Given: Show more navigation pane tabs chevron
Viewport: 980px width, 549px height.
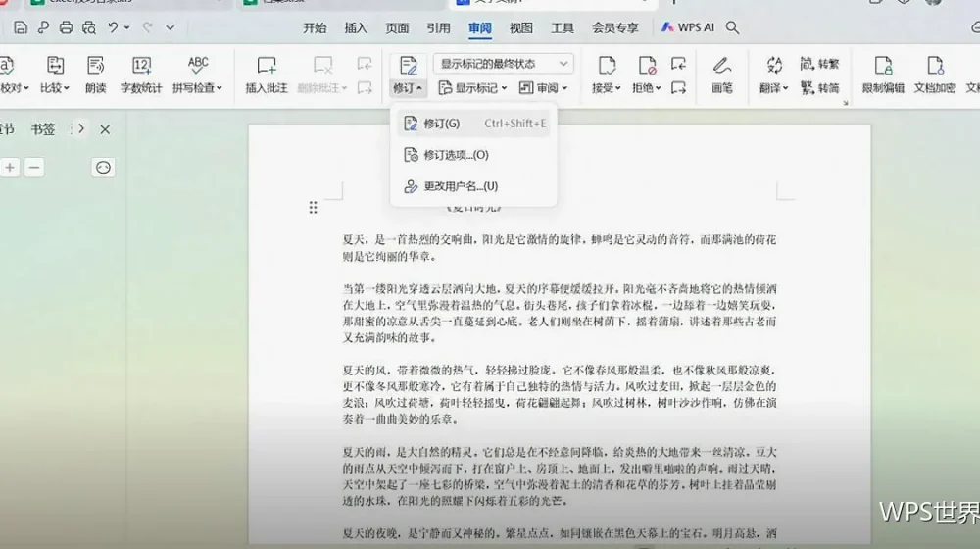Looking at the screenshot, I should 81,128.
